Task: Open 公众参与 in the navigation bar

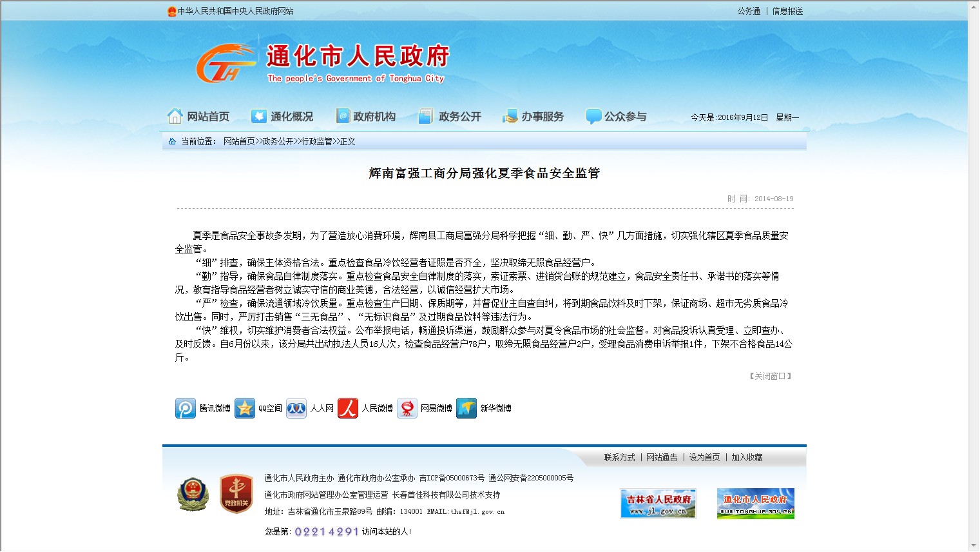Action: [x=617, y=117]
